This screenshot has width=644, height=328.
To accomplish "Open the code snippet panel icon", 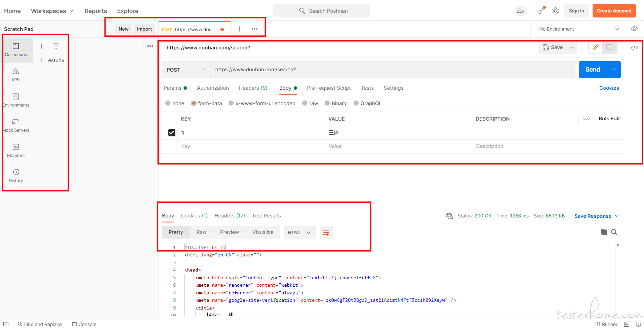I will (634, 48).
